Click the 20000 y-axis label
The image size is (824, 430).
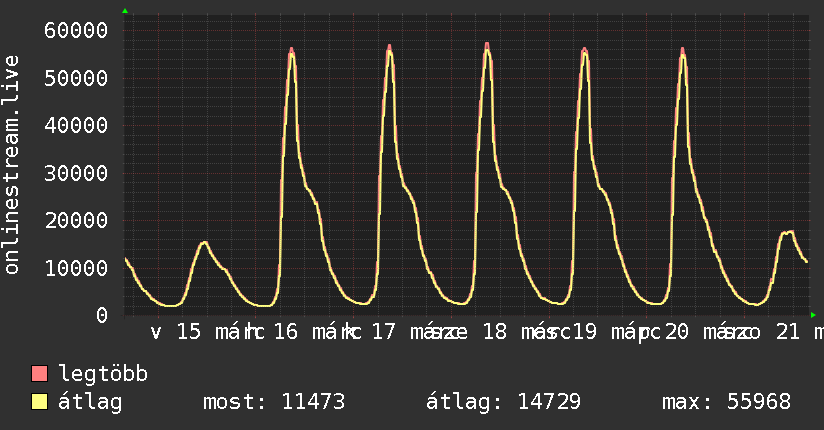point(76,221)
